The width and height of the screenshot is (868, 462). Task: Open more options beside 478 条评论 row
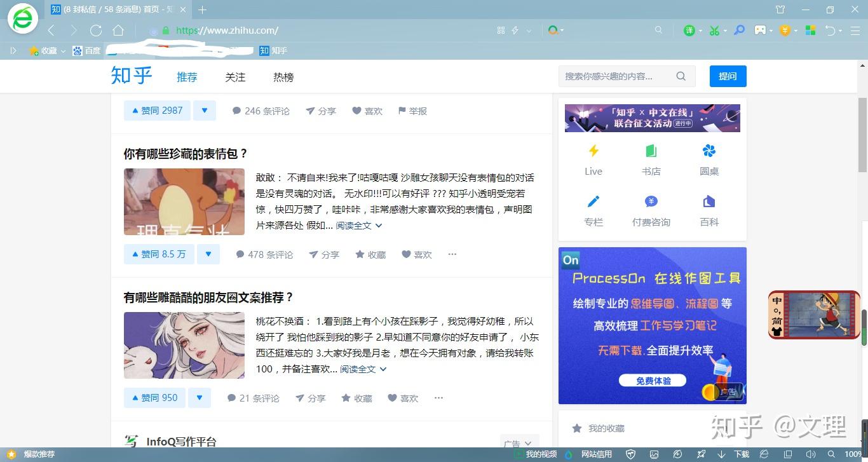tap(452, 254)
